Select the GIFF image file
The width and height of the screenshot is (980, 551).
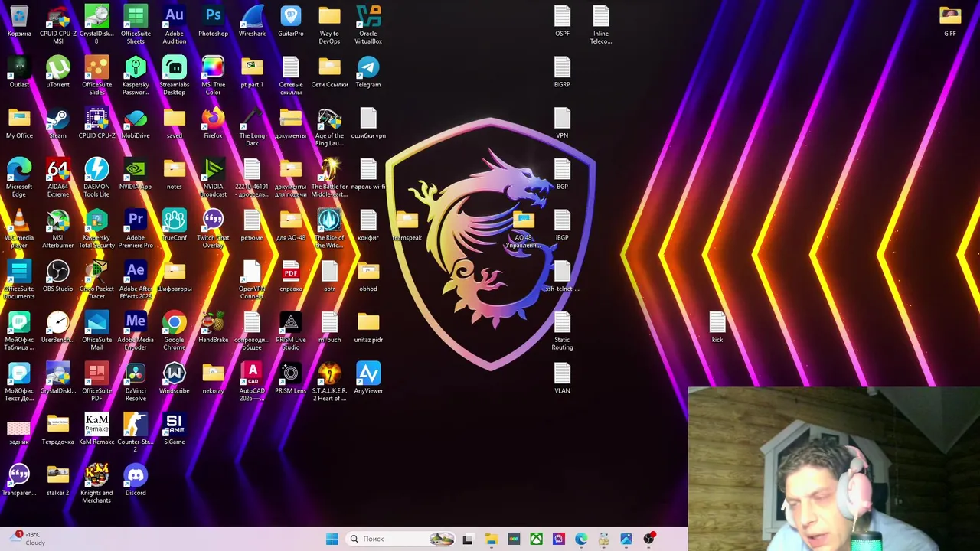950,21
